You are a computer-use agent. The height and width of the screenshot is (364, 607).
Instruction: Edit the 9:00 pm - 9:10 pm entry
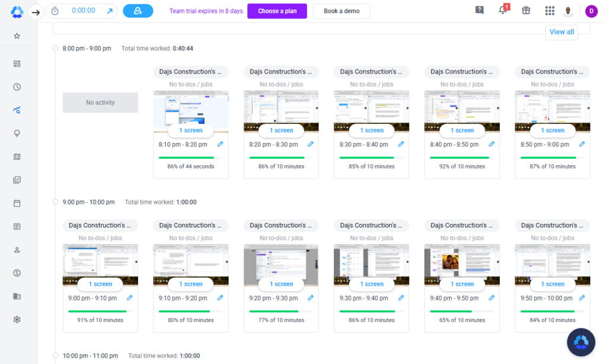tap(130, 298)
